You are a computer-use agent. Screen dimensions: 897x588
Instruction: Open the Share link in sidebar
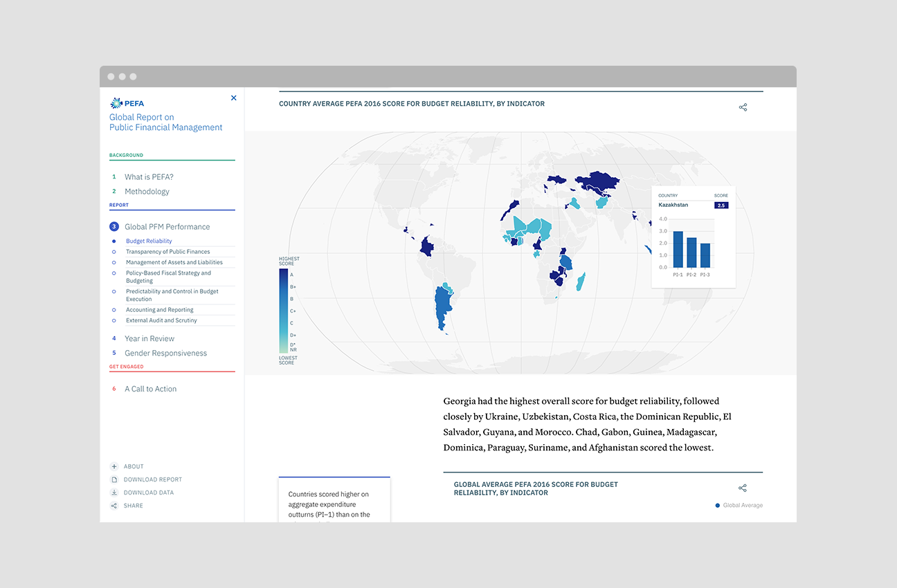tap(134, 506)
